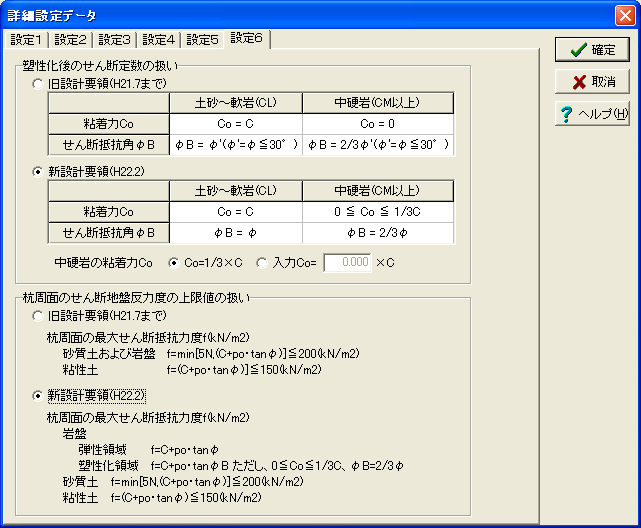The width and height of the screenshot is (641, 528).
Task: Click the 塑性化領域 formula line
Action: pos(241,465)
